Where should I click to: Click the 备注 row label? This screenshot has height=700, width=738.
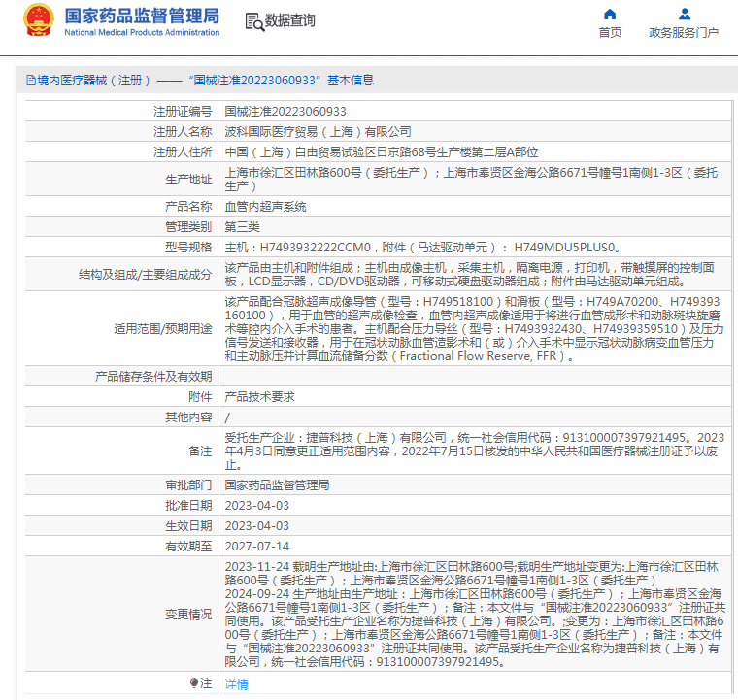point(200,451)
